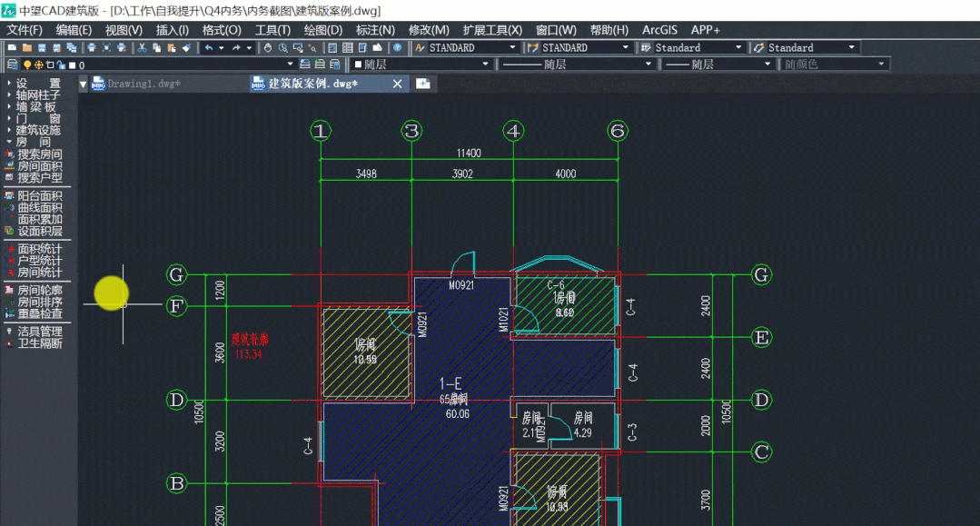Toggle layer 0 lock padlock icon
Screen dimensions: 980x526
[61, 65]
